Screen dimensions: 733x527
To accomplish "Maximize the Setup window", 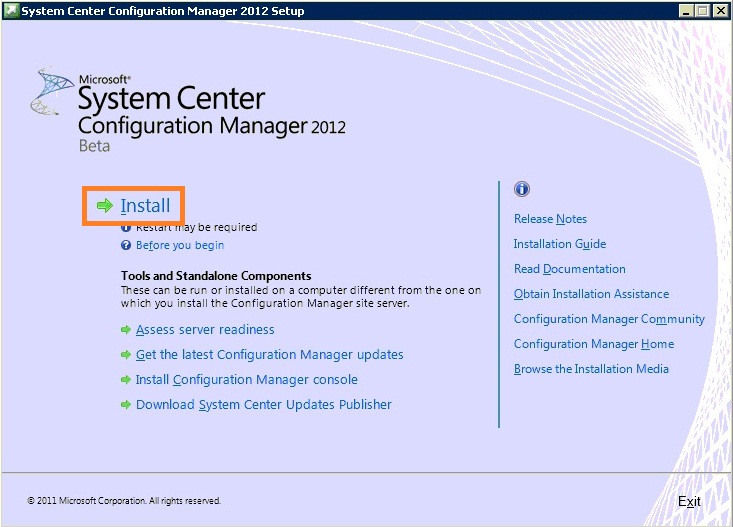I will (703, 10).
